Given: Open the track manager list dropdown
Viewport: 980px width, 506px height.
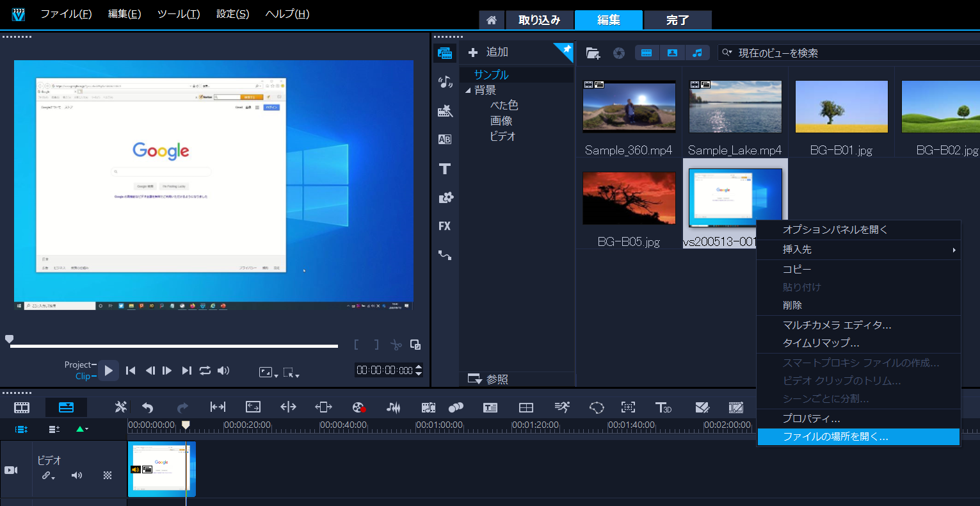Looking at the screenshot, I should (x=54, y=429).
